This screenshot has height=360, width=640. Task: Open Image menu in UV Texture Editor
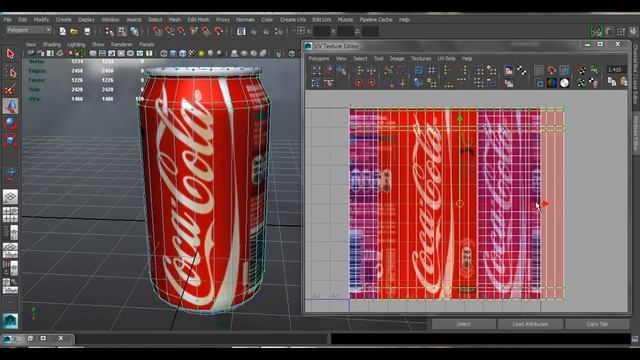(x=397, y=59)
